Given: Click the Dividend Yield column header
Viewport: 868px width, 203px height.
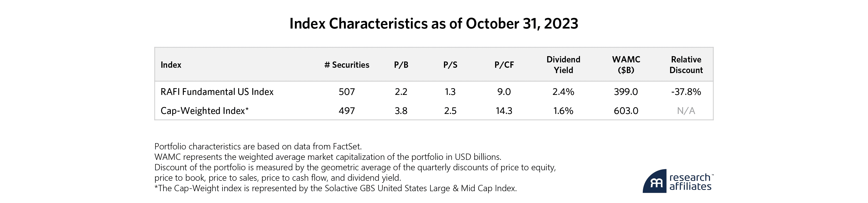Looking at the screenshot, I should [563, 65].
